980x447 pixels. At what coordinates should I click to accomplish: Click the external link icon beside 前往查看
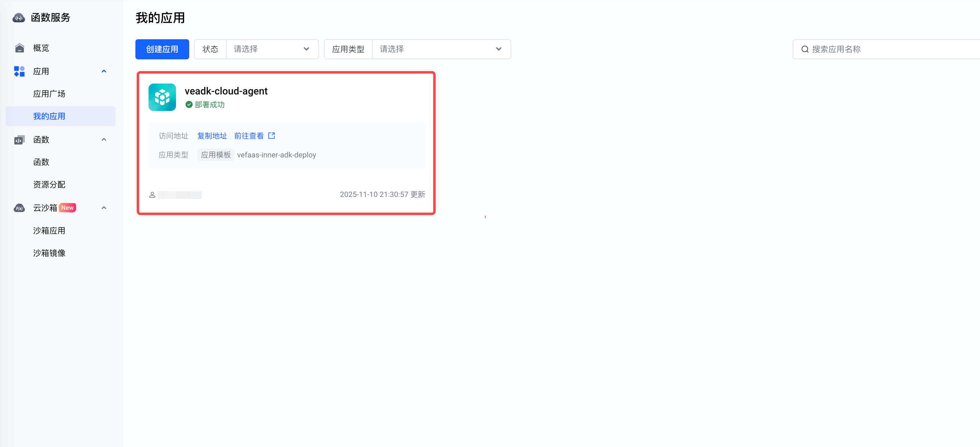pos(272,136)
